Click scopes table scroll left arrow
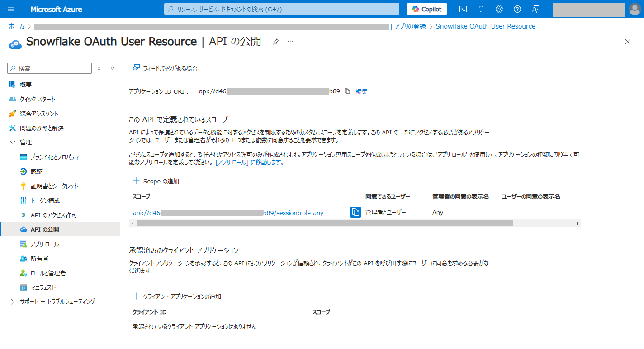This screenshot has height=349, width=644. click(x=133, y=223)
